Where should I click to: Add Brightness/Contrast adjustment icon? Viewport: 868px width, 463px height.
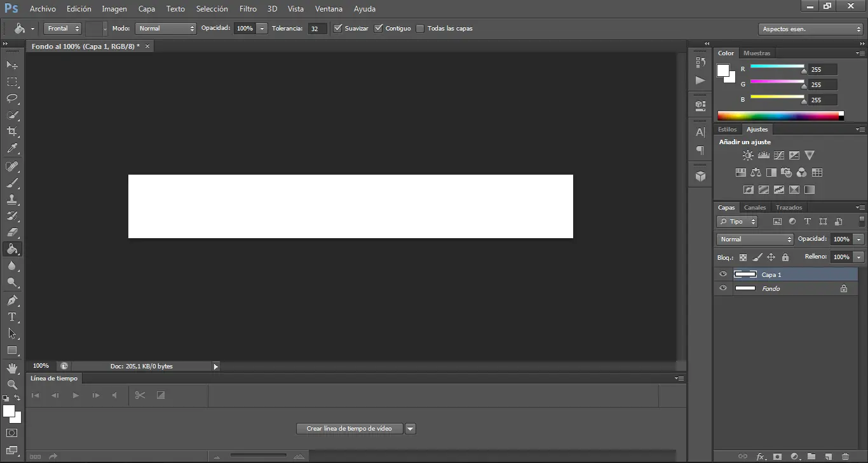[x=748, y=155]
